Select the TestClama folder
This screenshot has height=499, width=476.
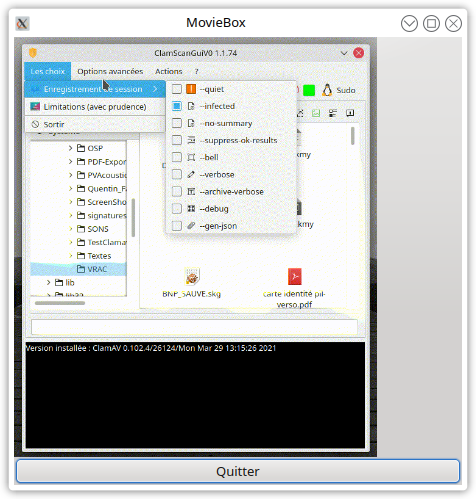[102, 242]
